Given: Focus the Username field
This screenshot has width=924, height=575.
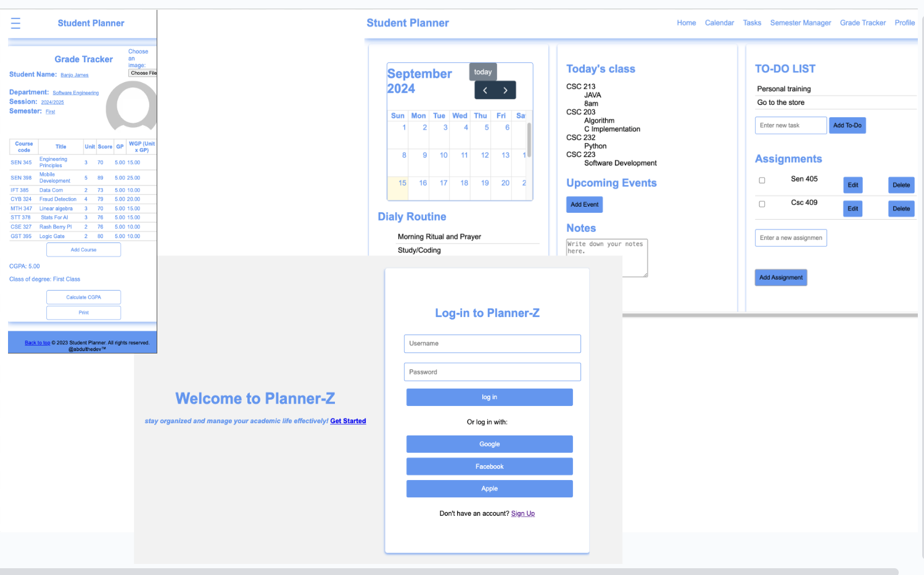Looking at the screenshot, I should pos(492,344).
